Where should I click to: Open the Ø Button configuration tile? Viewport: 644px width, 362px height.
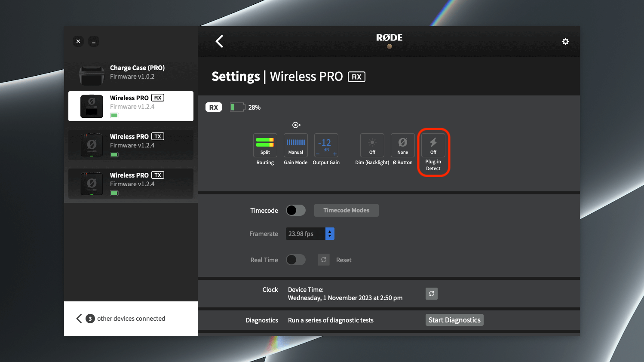tap(402, 145)
